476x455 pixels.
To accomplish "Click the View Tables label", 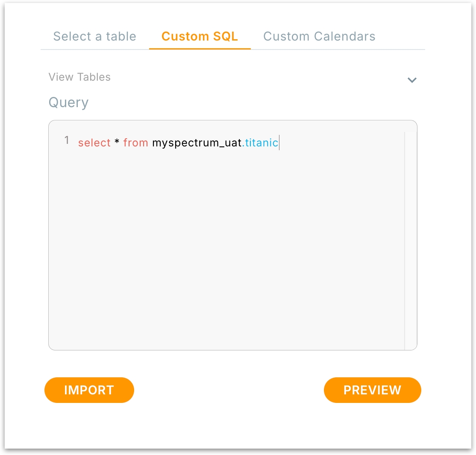I will [79, 77].
